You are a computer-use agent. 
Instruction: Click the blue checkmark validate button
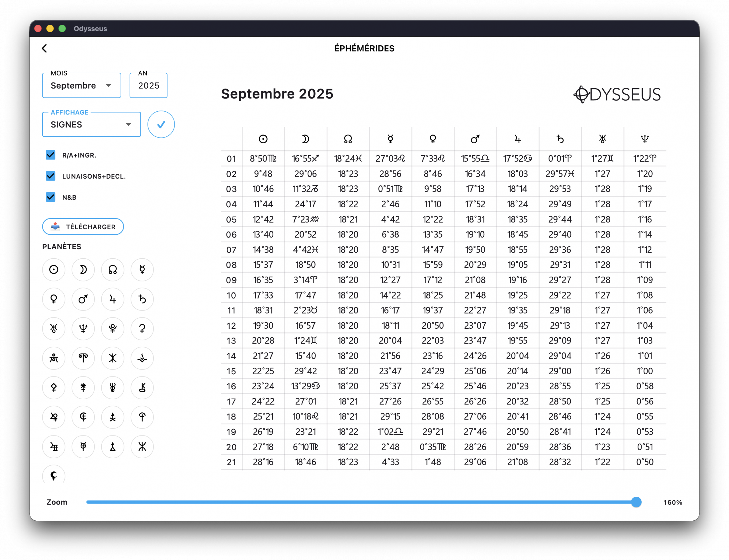pos(161,125)
